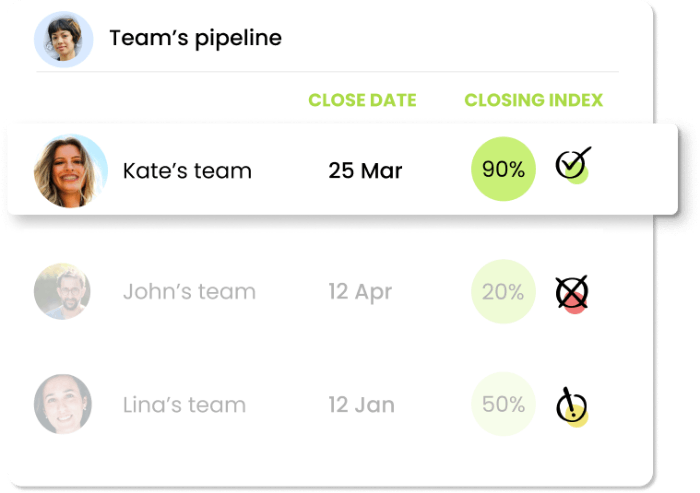Click Kate's profile photo
Viewport: 700px width, 493px height.
point(71,171)
